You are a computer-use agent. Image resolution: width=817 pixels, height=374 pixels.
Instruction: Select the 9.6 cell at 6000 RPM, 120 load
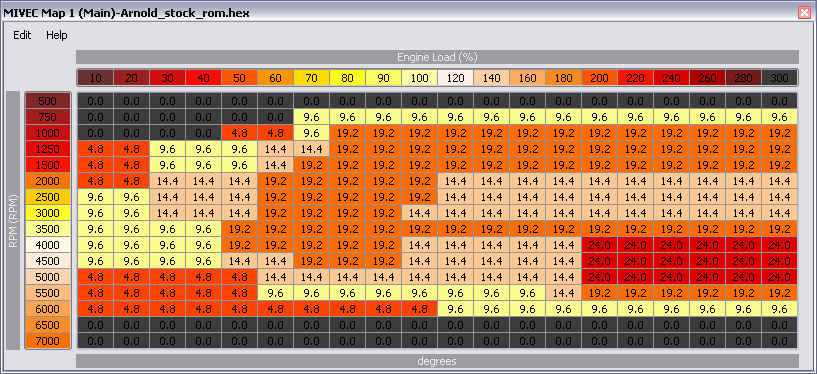(x=455, y=309)
